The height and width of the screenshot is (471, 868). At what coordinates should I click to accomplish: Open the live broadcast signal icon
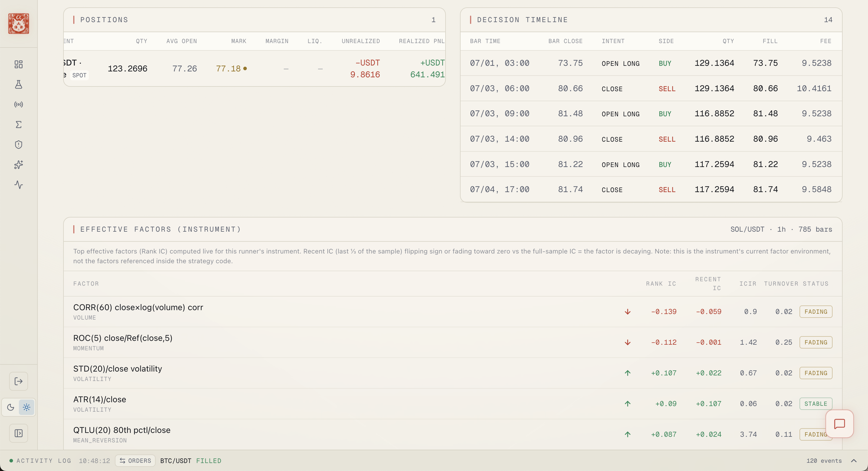19,104
